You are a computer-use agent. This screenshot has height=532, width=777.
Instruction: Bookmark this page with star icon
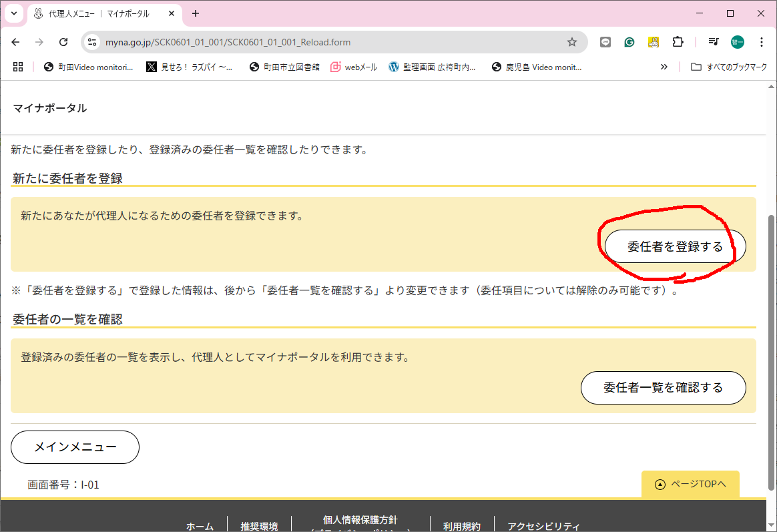pyautogui.click(x=571, y=42)
